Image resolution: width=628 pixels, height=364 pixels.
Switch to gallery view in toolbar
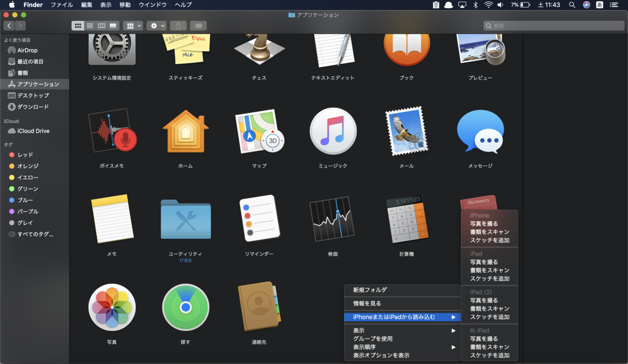tap(113, 26)
